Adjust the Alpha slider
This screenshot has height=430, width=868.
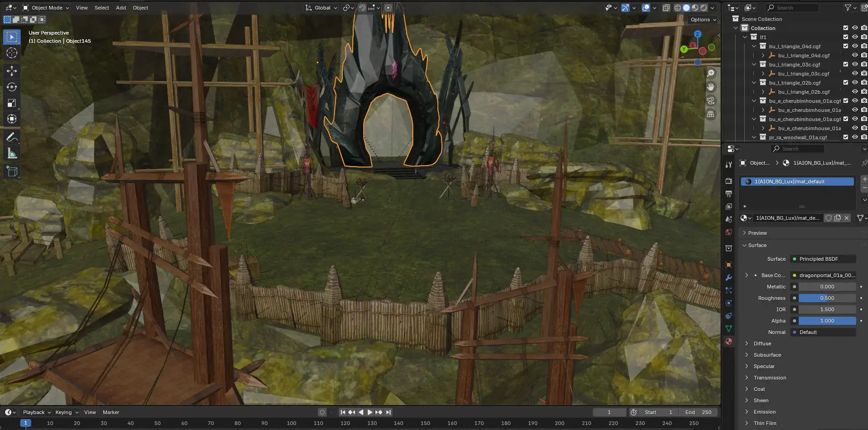point(827,321)
